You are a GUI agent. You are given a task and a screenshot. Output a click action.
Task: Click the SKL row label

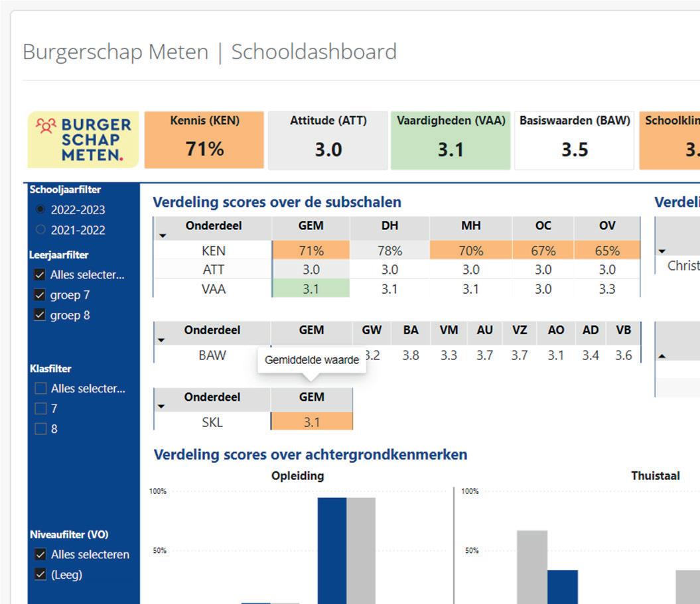(x=212, y=422)
